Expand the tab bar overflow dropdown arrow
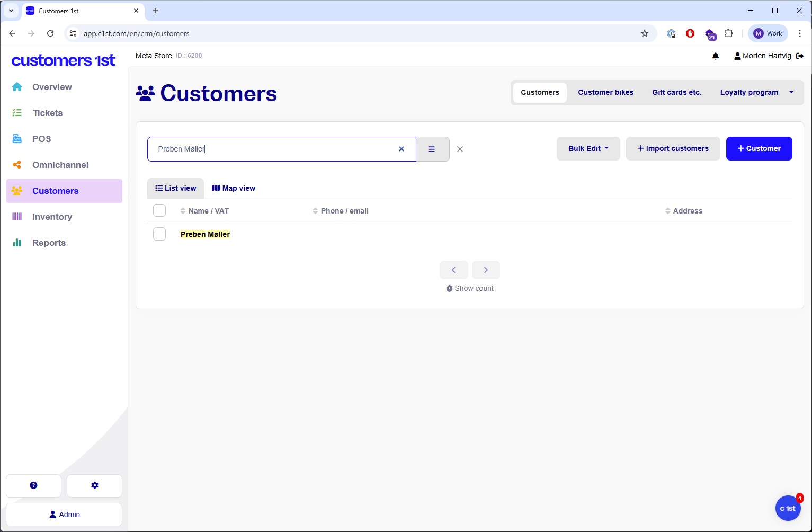The image size is (812, 532). tap(791, 92)
